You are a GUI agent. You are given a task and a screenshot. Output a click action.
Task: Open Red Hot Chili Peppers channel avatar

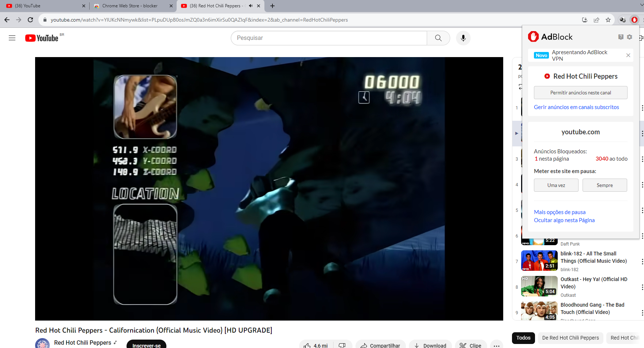[x=42, y=343]
